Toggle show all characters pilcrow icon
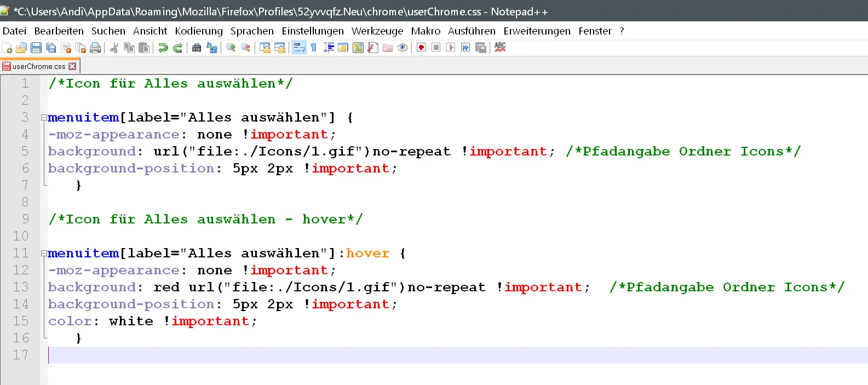The image size is (868, 385). (314, 48)
